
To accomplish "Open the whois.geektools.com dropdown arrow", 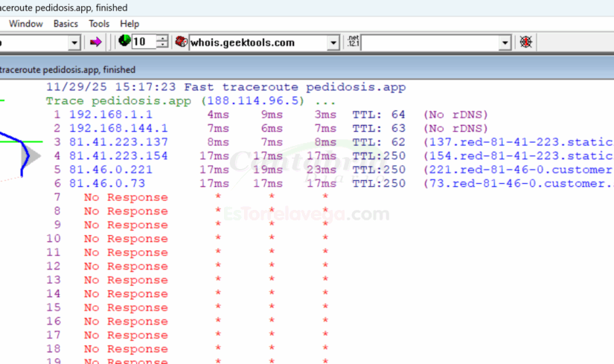I will [333, 42].
